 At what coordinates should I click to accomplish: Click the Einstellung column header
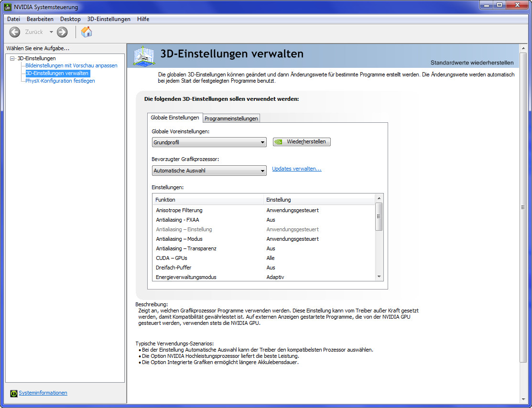(319, 200)
